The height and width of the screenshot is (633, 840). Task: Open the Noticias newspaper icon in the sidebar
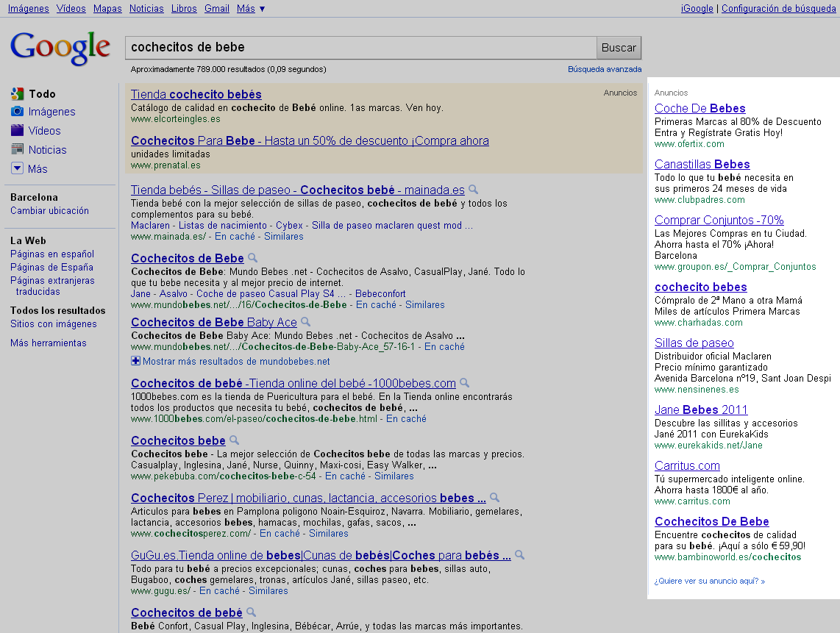17,149
